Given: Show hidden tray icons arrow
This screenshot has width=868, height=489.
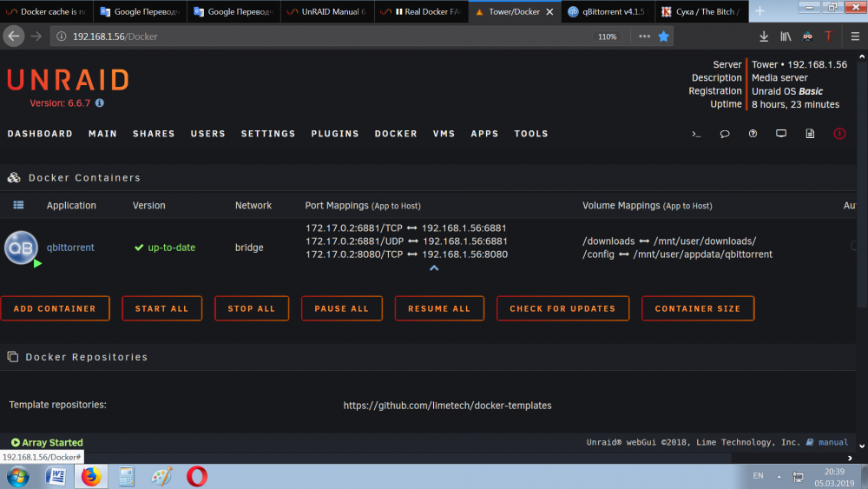Looking at the screenshot, I should (x=779, y=476).
